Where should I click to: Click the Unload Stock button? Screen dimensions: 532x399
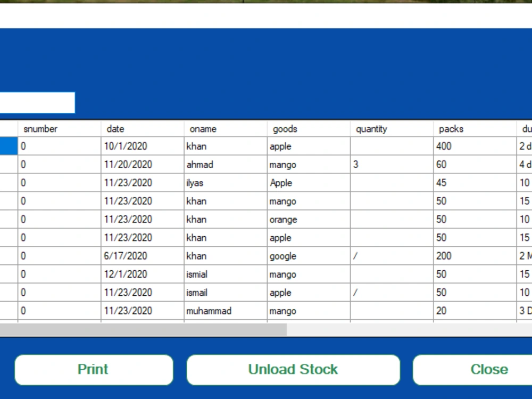pyautogui.click(x=293, y=369)
